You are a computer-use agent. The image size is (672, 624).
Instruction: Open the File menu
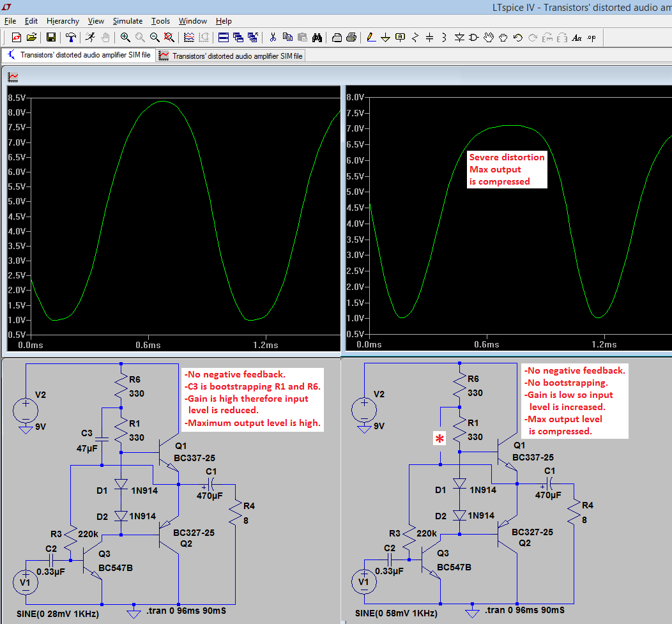[x=10, y=21]
